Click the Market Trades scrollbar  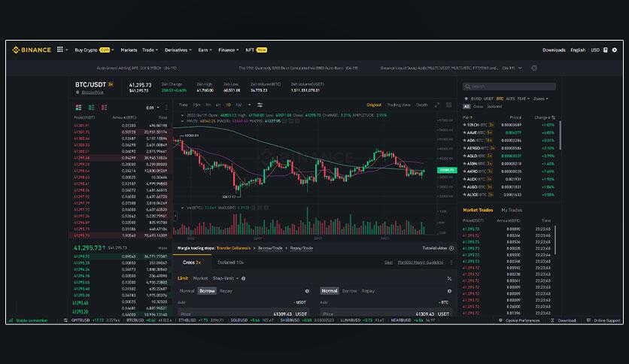(555, 240)
